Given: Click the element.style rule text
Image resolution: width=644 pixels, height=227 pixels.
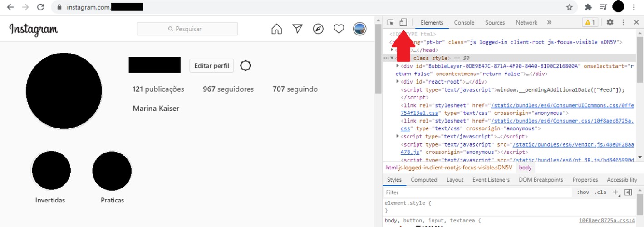Looking at the screenshot, I should 408,204.
